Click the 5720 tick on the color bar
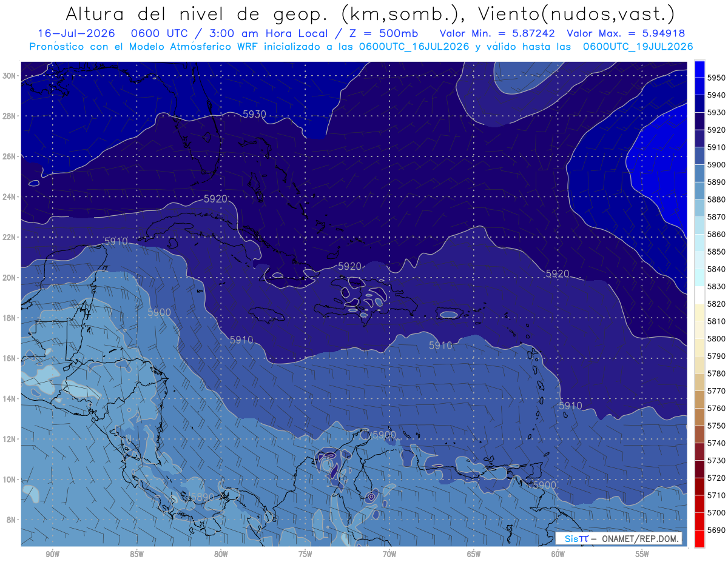The width and height of the screenshot is (728, 562). [x=716, y=478]
